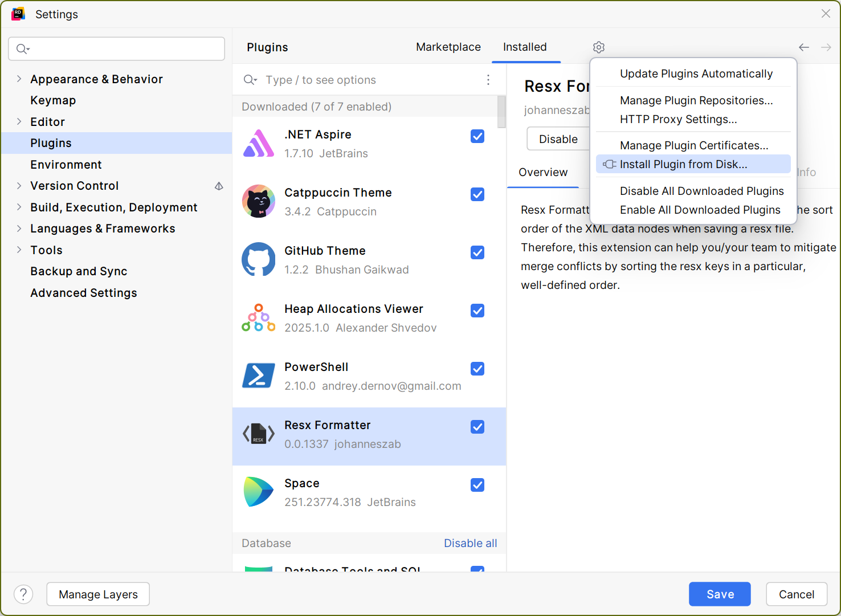Viewport: 841px width, 616px height.
Task: Click the Disable button for Resx Formatter
Action: coord(558,139)
